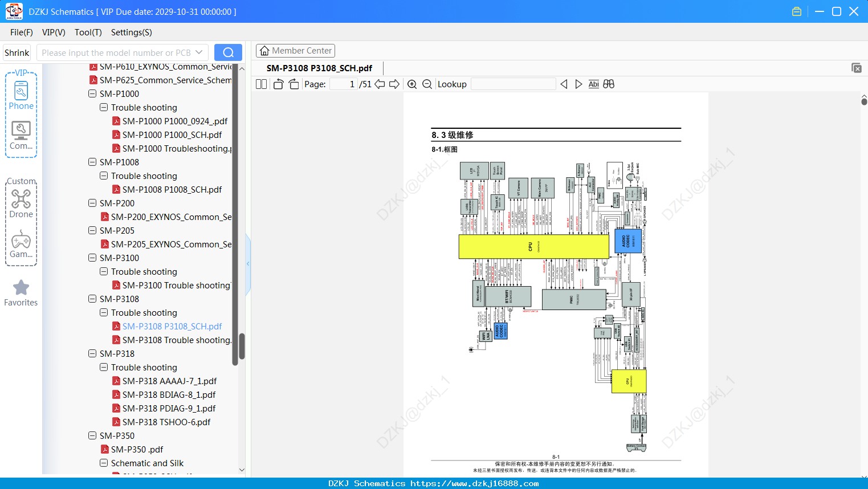
Task: Find next lookup result
Action: [x=578, y=84]
